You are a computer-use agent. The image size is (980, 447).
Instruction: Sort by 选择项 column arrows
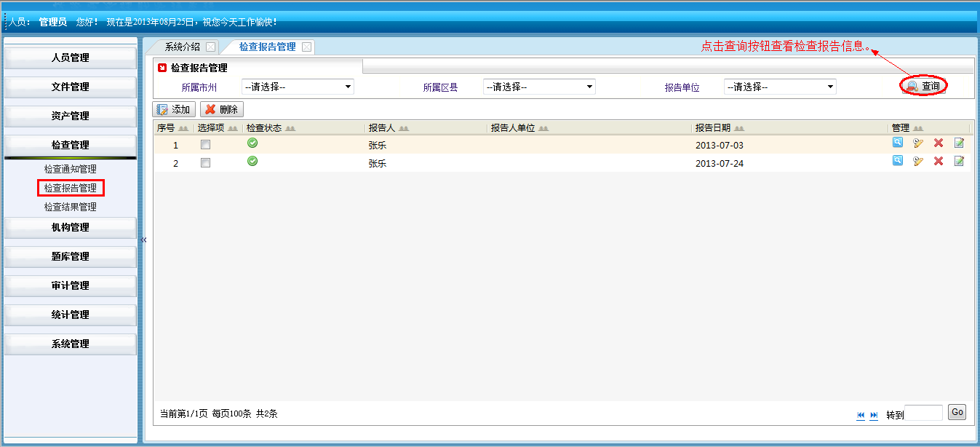coord(233,128)
